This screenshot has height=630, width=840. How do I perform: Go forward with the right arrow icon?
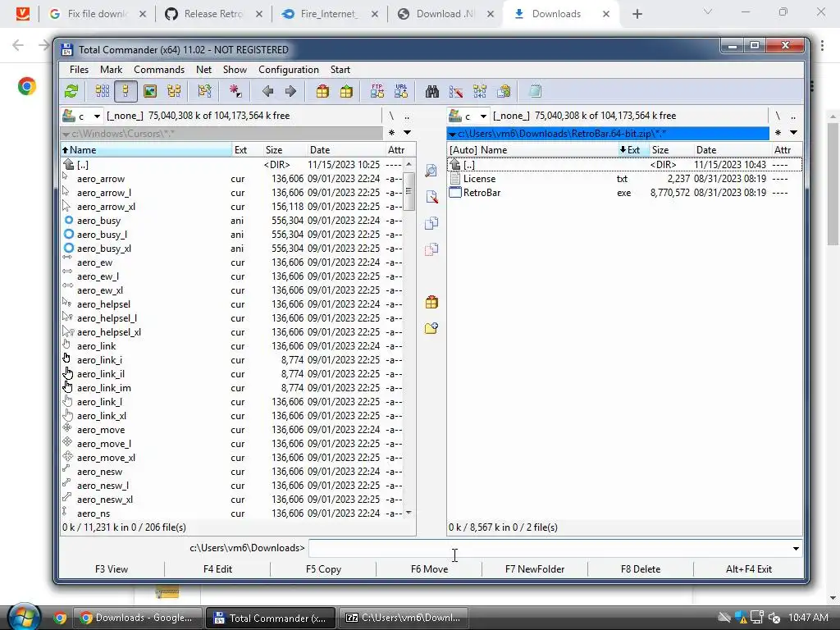[x=290, y=91]
